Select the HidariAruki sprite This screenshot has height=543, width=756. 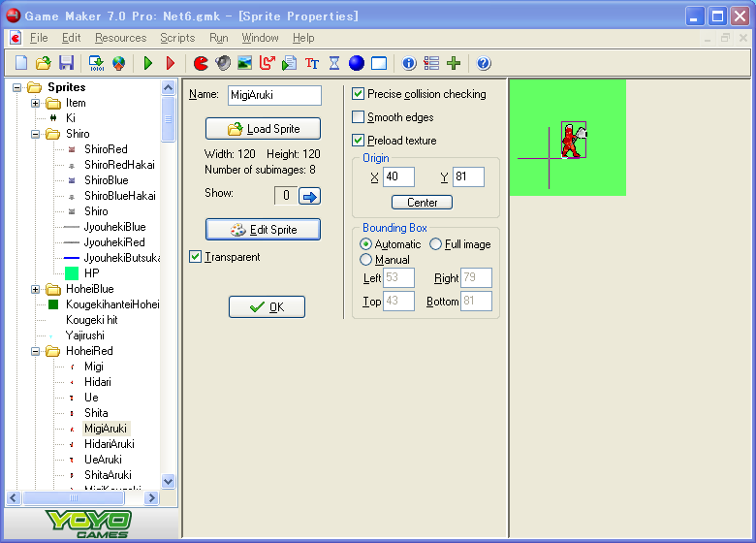[109, 444]
